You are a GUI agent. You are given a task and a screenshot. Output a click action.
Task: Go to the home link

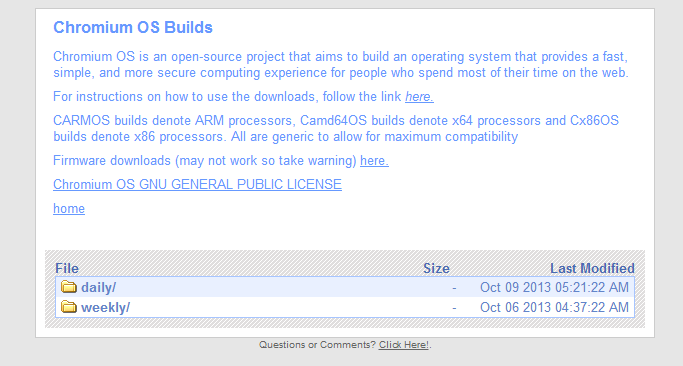tap(69, 208)
